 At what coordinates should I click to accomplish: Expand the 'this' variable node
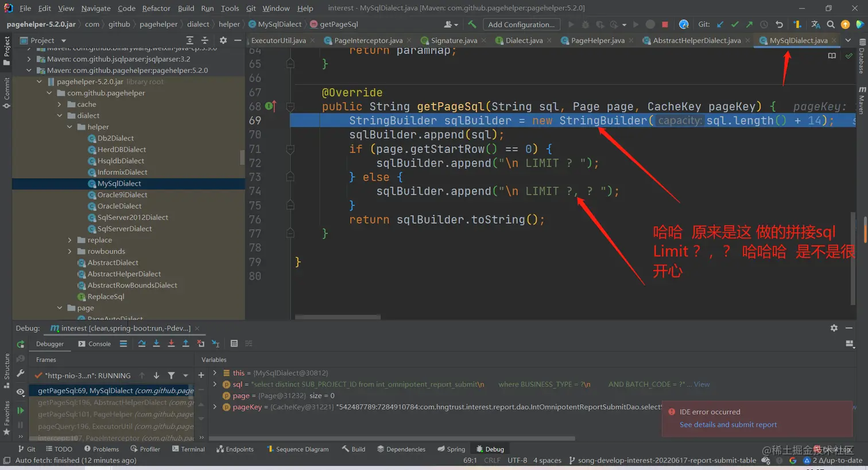(x=215, y=373)
